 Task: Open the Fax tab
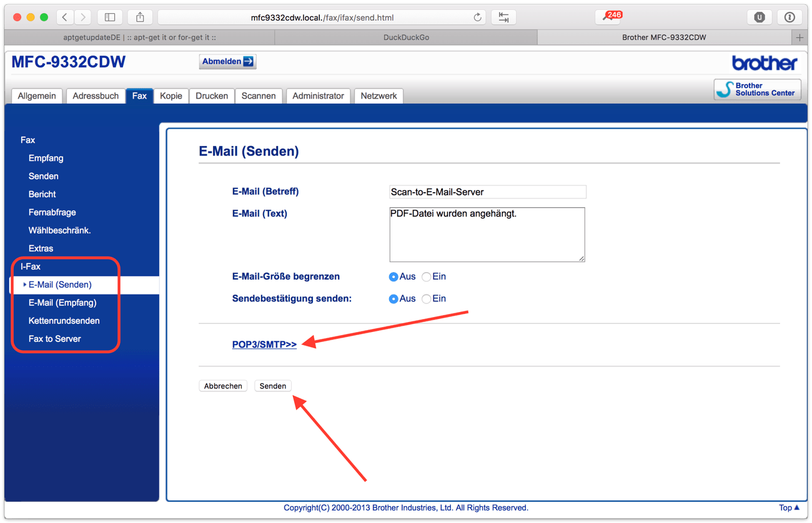(139, 96)
